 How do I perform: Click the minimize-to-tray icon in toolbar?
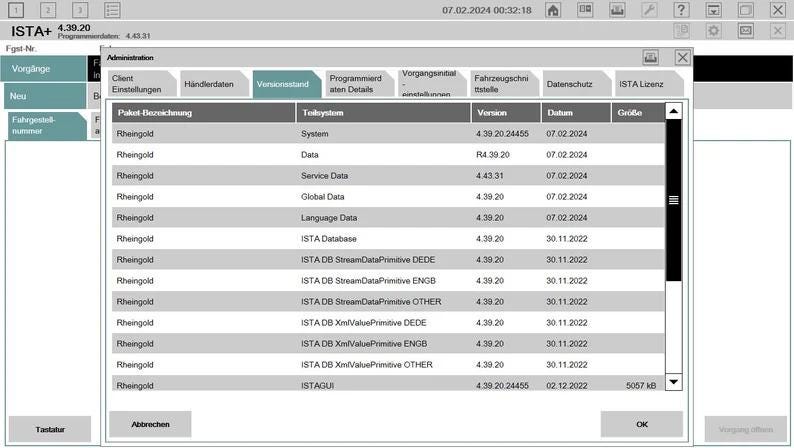click(x=713, y=10)
